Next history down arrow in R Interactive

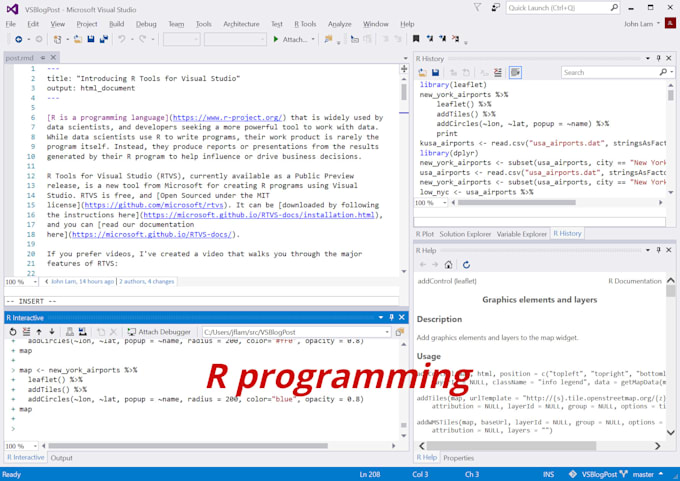coord(52,332)
